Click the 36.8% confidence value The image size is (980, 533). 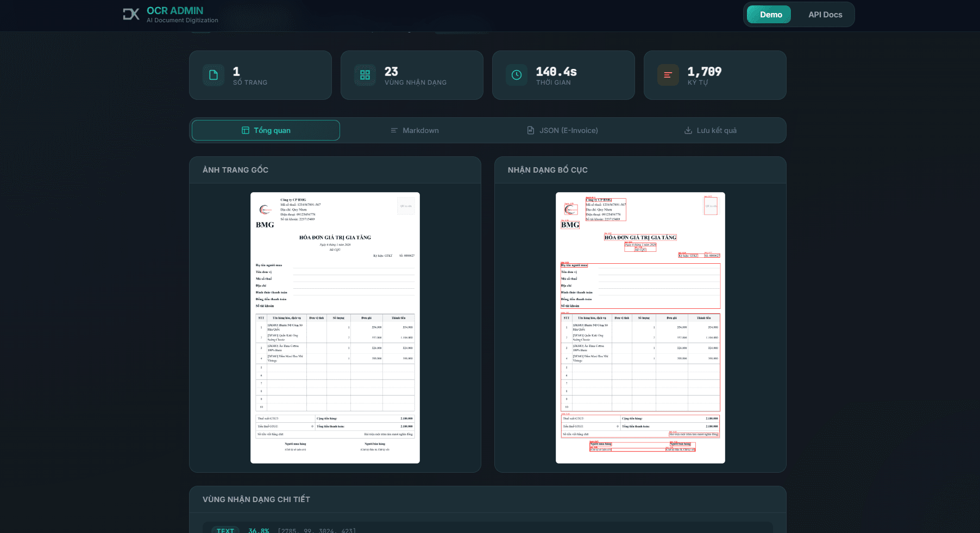pos(259,530)
